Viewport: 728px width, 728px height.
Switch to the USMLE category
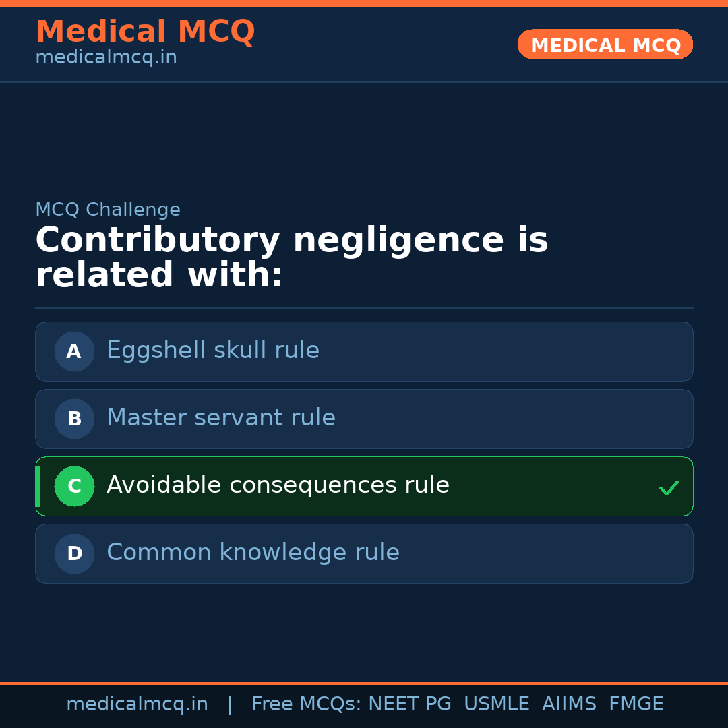497,703
